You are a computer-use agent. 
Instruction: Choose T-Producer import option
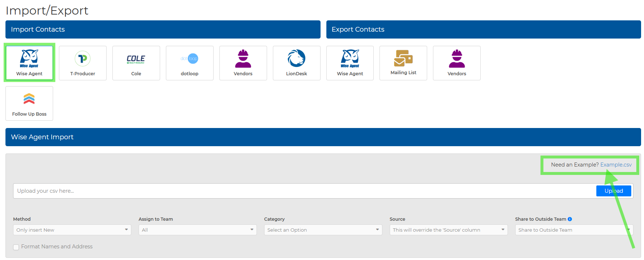coord(83,63)
